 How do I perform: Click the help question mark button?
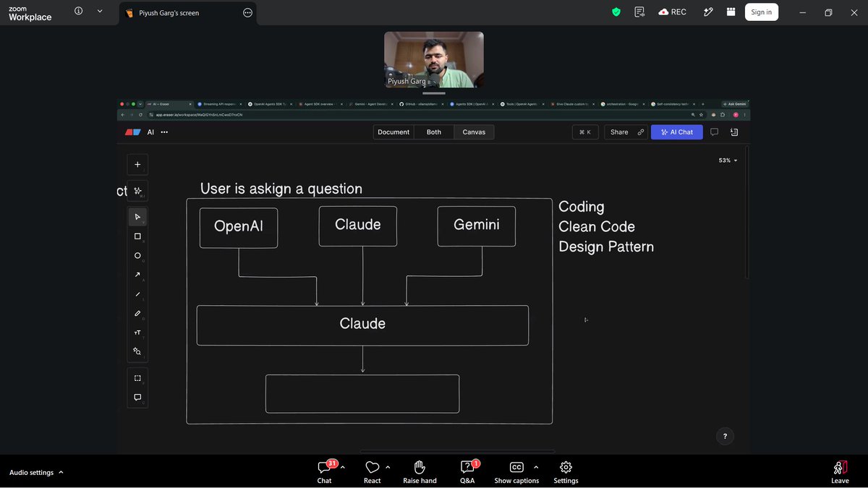coord(725,436)
